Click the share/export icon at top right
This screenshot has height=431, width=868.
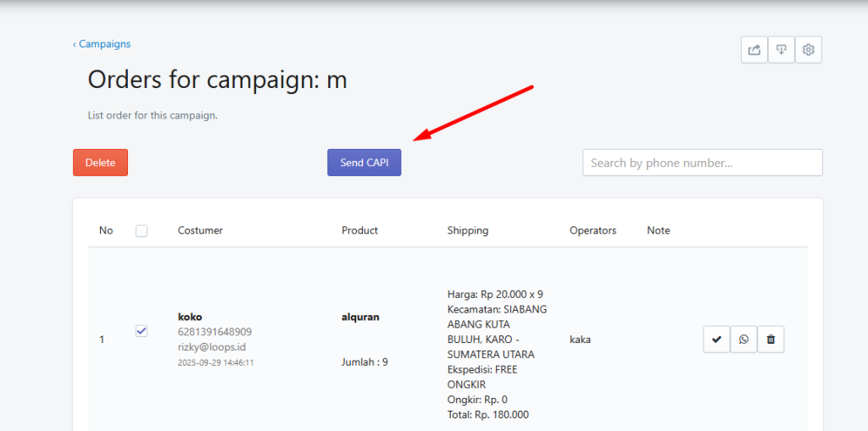754,50
